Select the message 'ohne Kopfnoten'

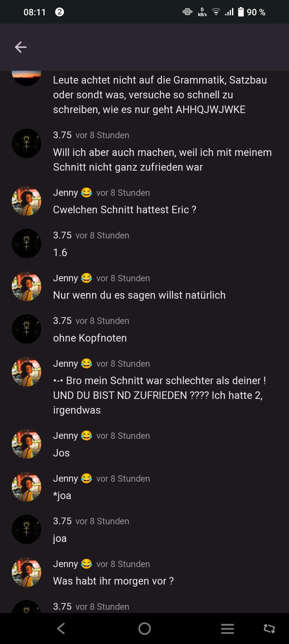(90, 338)
